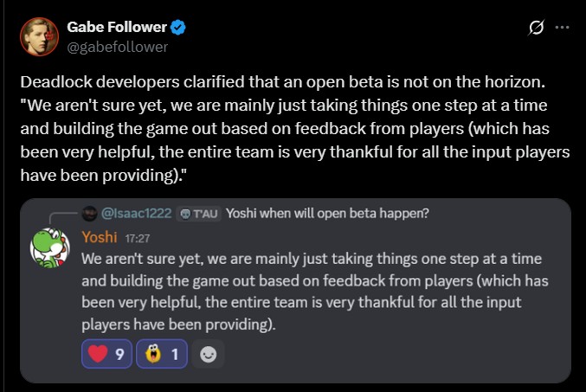Screen dimensions: 586x392
Task: Click the blue verified badge
Action: point(178,28)
